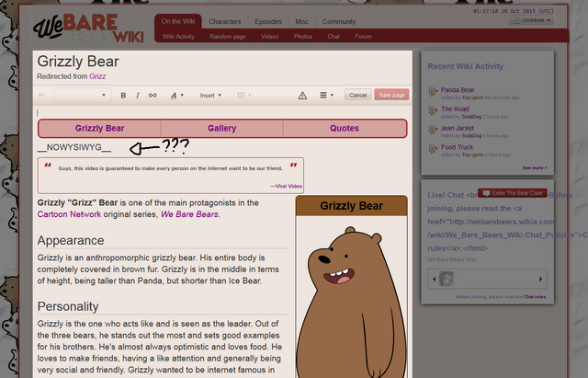This screenshot has height=378, width=588.
Task: Open Jean Jacket recent activity entry
Action: click(x=458, y=129)
